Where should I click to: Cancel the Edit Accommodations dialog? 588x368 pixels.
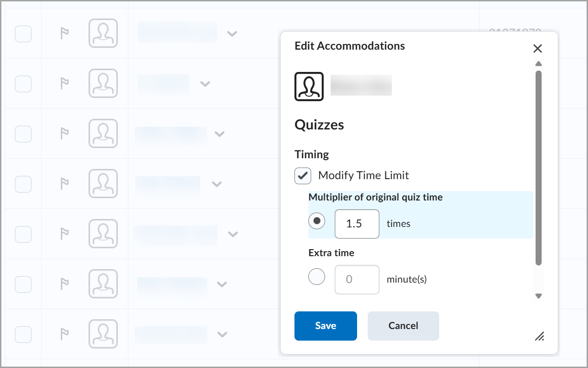pyautogui.click(x=403, y=326)
